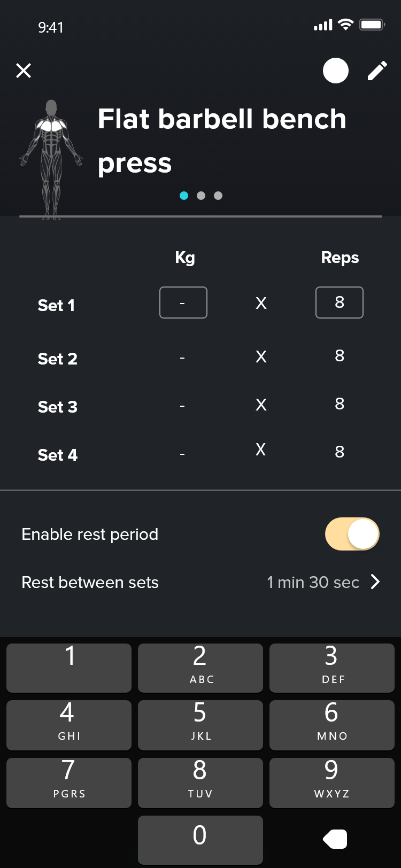
Task: Toggle the Enable rest period switch
Action: tap(352, 534)
